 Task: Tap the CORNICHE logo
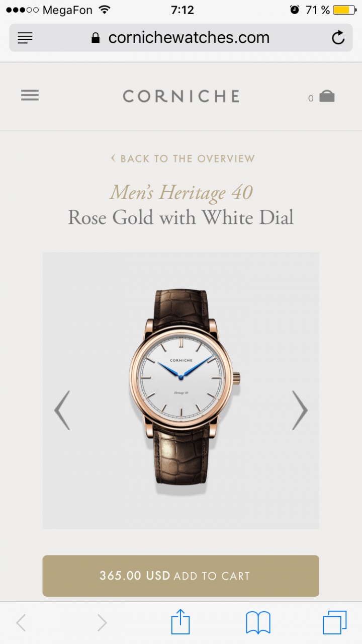point(181,96)
